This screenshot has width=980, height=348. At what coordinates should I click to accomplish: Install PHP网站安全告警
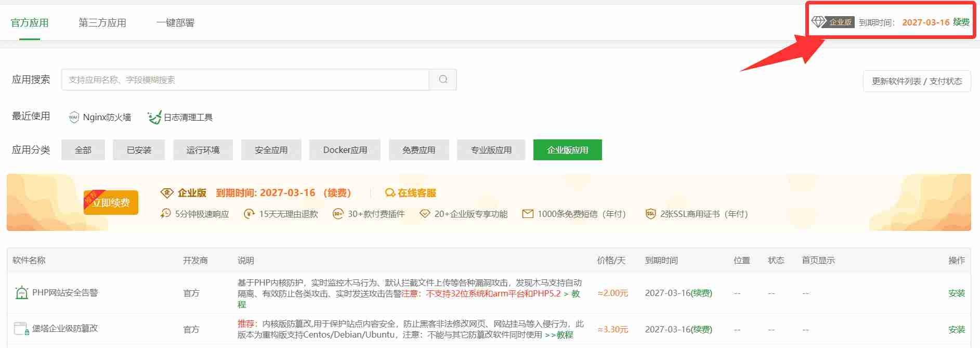956,293
